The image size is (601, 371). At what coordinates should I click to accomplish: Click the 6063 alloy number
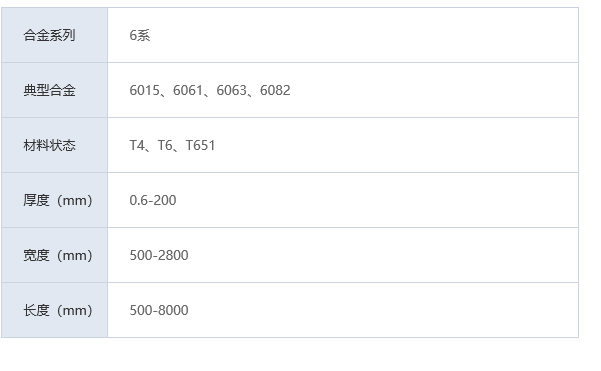[232, 90]
